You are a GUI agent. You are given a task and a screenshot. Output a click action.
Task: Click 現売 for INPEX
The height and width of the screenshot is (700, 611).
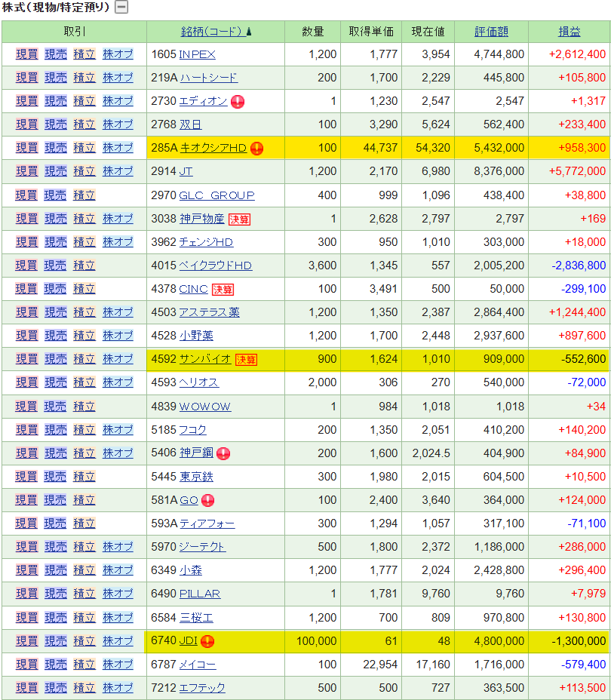[x=56, y=54]
